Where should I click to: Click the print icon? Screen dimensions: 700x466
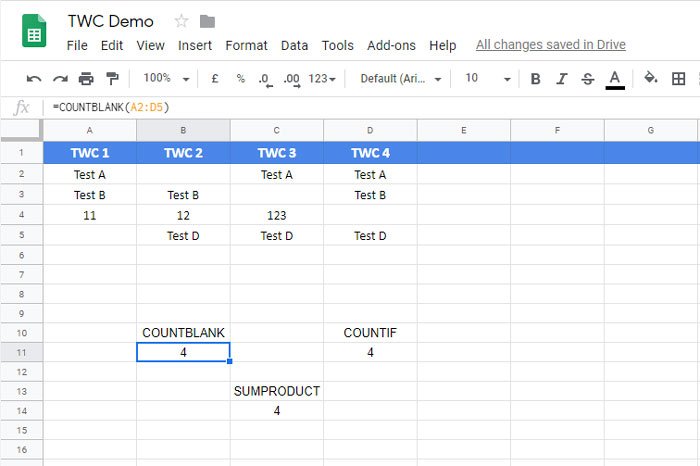(86, 79)
